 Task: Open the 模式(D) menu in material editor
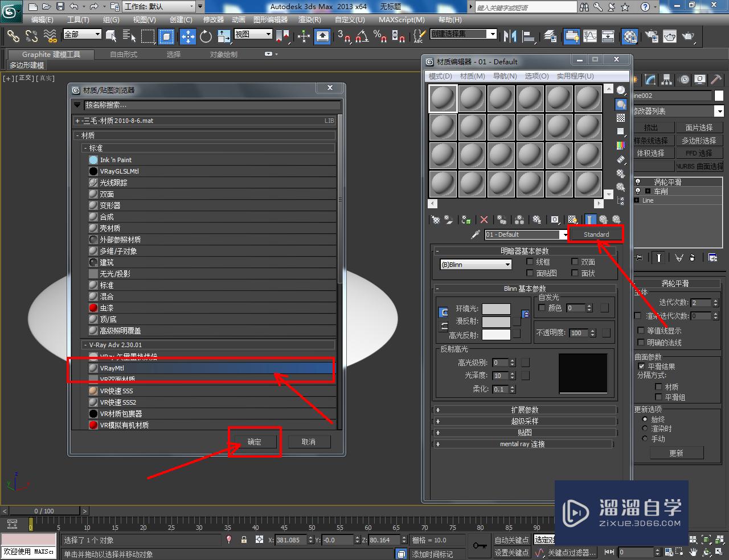click(x=440, y=76)
